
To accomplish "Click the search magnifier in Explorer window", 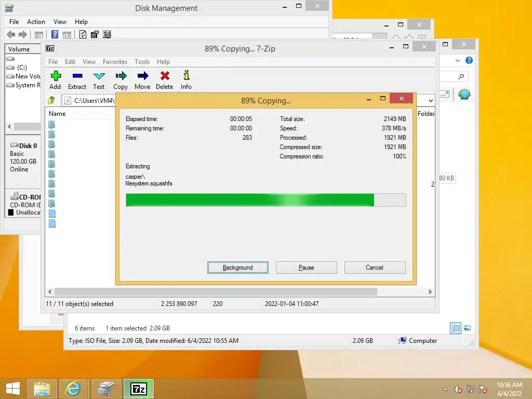I will click(461, 77).
